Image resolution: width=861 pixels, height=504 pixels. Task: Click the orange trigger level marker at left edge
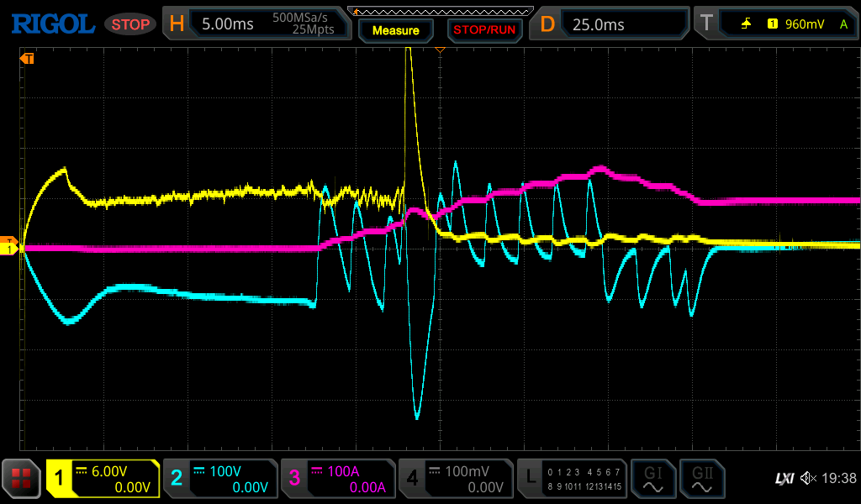[x=7, y=241]
